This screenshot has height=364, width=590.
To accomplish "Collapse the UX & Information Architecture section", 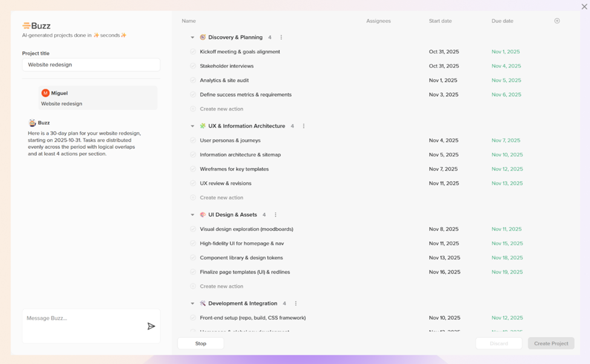I will (192, 126).
